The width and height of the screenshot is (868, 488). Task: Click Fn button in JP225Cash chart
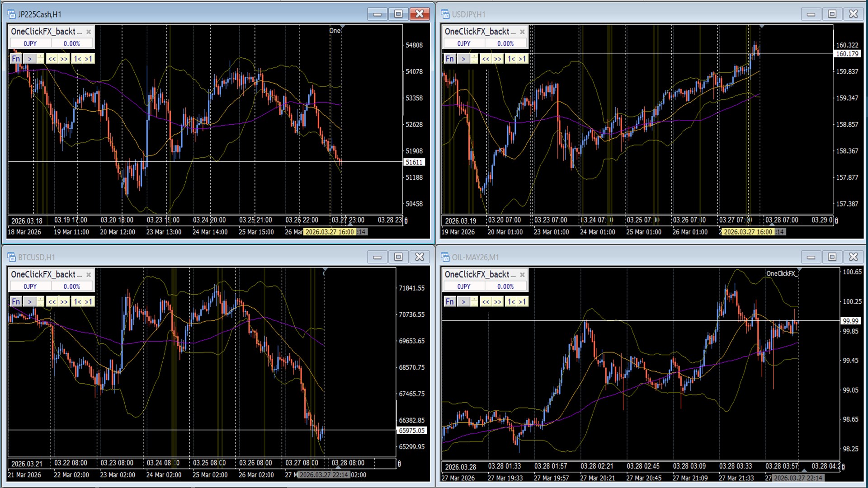pyautogui.click(x=16, y=59)
